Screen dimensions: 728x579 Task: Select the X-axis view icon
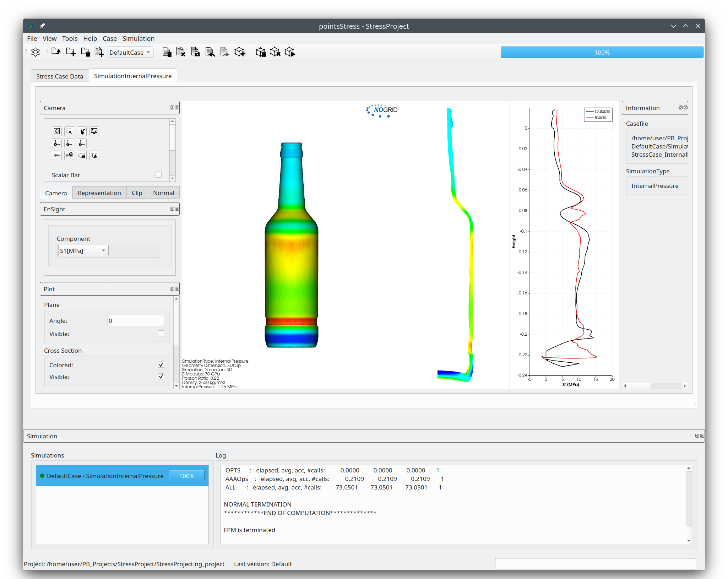(x=57, y=143)
